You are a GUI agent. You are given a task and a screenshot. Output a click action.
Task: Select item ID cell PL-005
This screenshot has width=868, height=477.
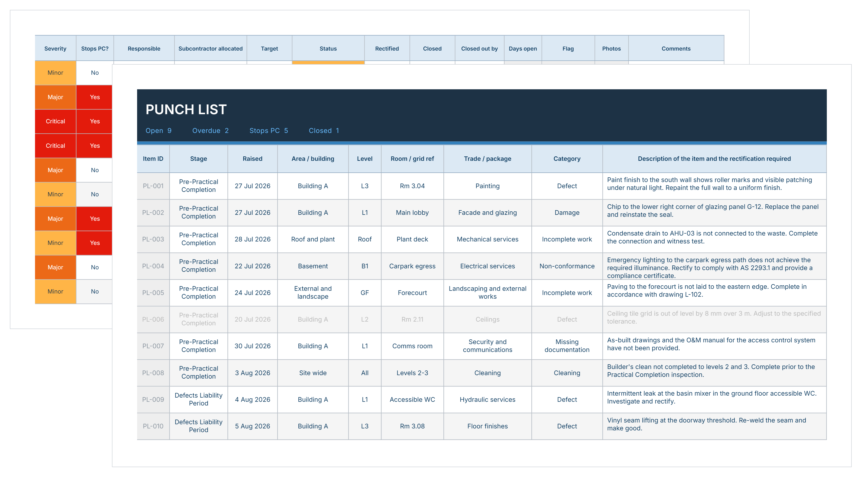point(153,293)
